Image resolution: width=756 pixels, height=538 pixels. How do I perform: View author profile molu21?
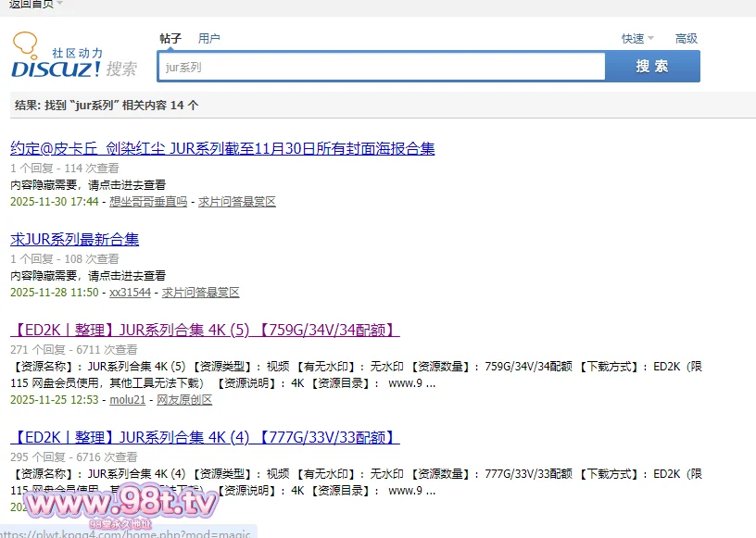tap(128, 400)
